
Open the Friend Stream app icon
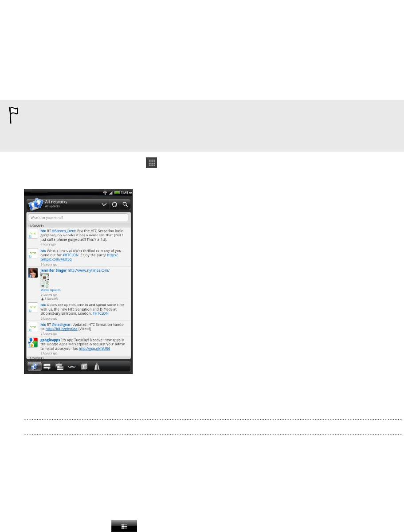click(x=35, y=205)
